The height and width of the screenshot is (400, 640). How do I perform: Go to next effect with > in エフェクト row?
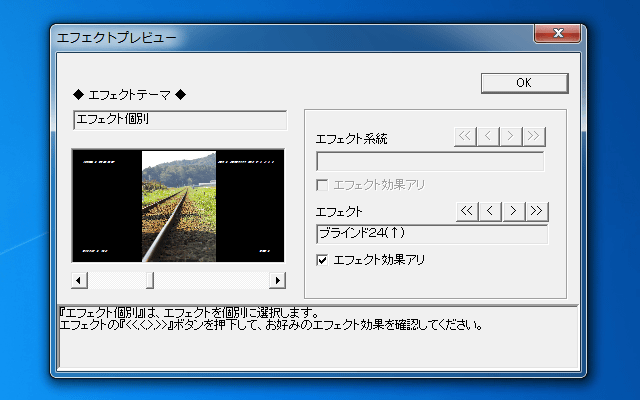coord(513,211)
